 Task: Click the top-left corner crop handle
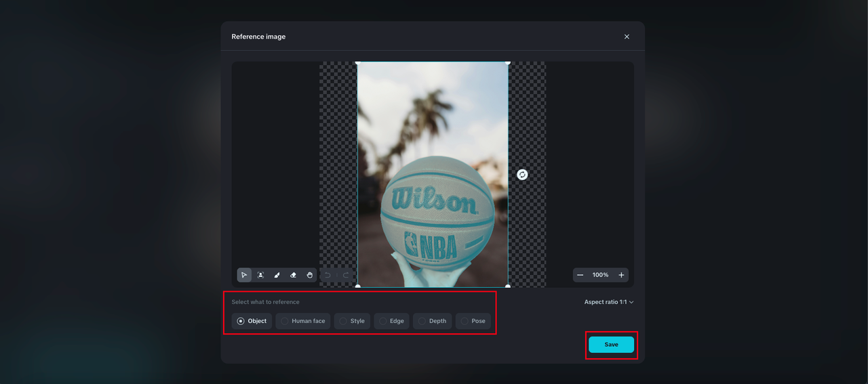358,62
